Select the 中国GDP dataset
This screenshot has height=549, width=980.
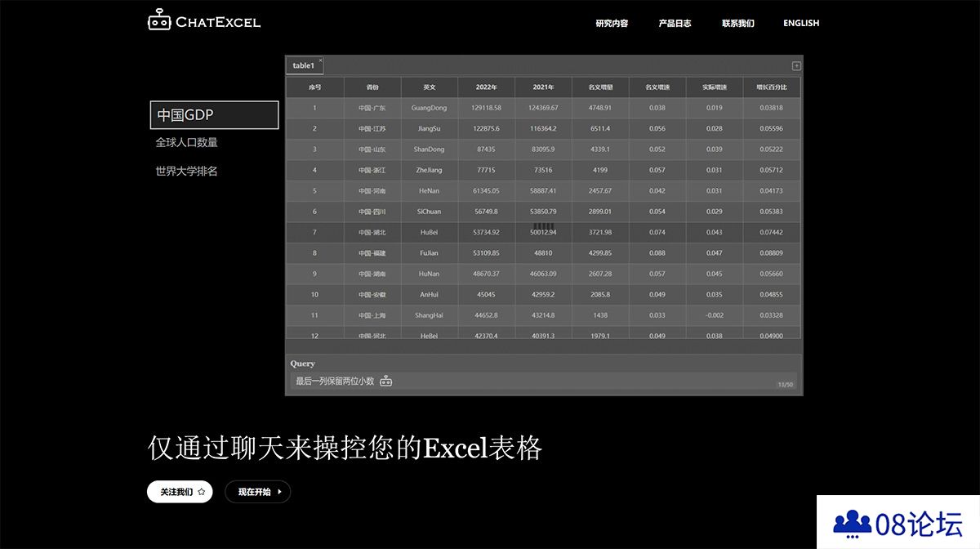[x=214, y=115]
